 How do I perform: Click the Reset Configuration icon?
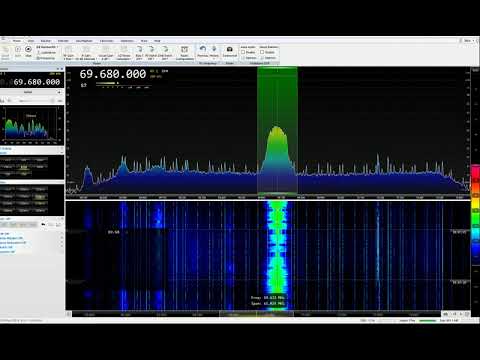pyautogui.click(x=184, y=53)
